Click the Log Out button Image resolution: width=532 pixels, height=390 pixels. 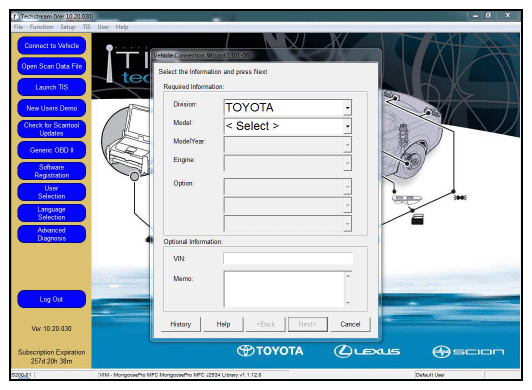pyautogui.click(x=52, y=299)
